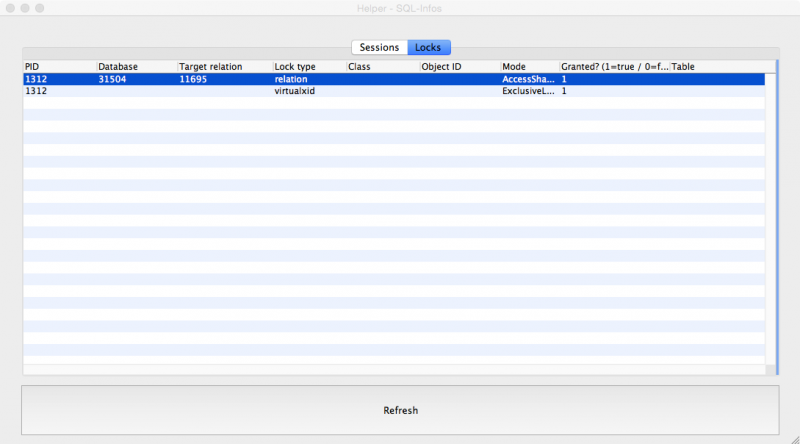Sort table by Mode column

click(528, 67)
